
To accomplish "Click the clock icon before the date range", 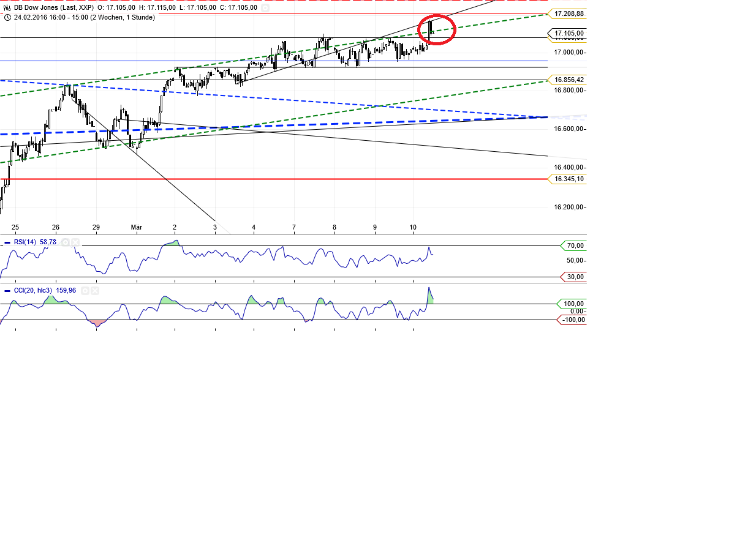I will tap(7, 17).
